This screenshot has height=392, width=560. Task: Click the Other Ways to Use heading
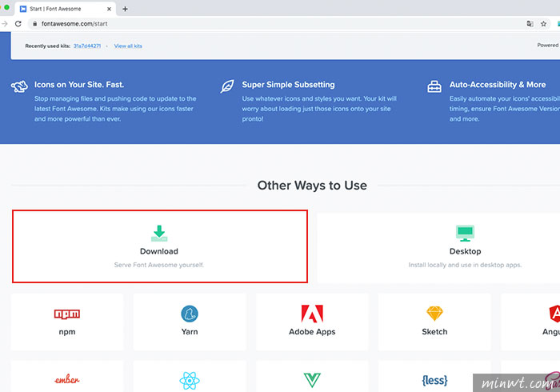312,186
